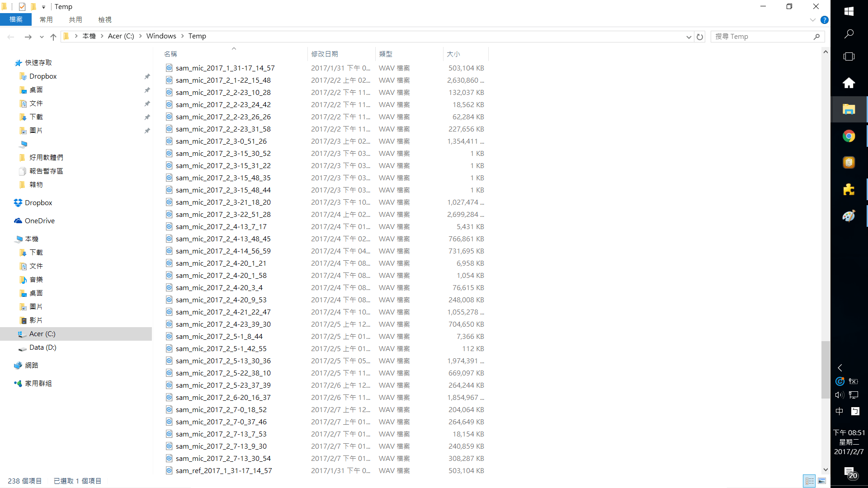Open recent locations dropdown arrow
This screenshot has width=868, height=488.
(42, 37)
